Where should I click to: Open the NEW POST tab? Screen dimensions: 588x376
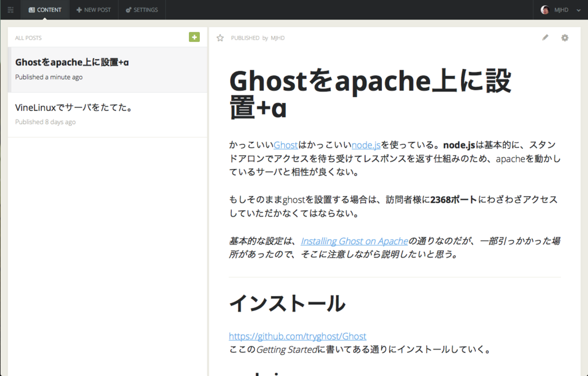pyautogui.click(x=94, y=10)
